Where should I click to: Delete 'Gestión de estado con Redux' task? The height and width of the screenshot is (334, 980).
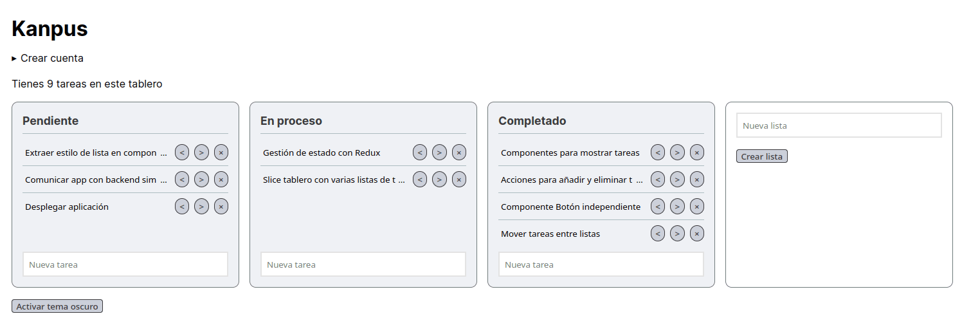pyautogui.click(x=459, y=153)
